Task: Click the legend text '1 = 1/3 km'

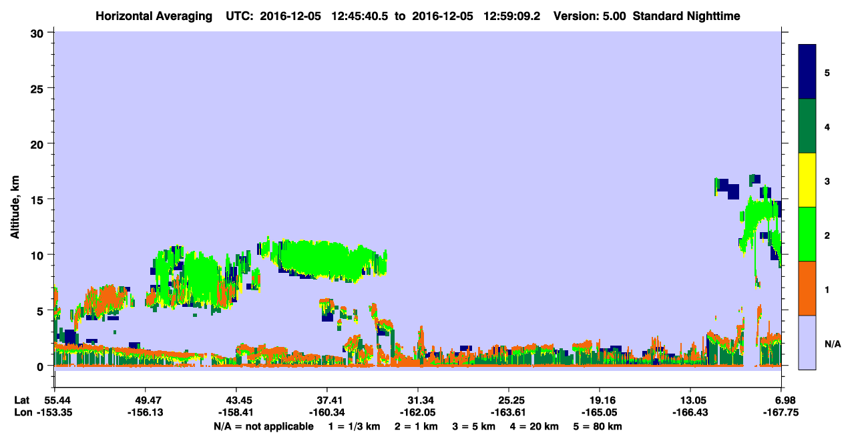Action: click(x=353, y=426)
